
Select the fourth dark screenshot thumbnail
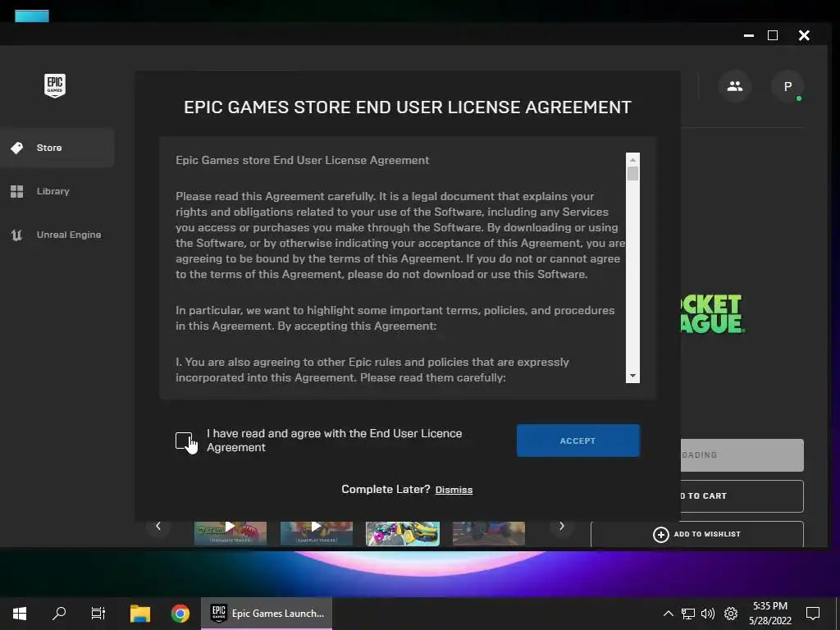pos(489,533)
